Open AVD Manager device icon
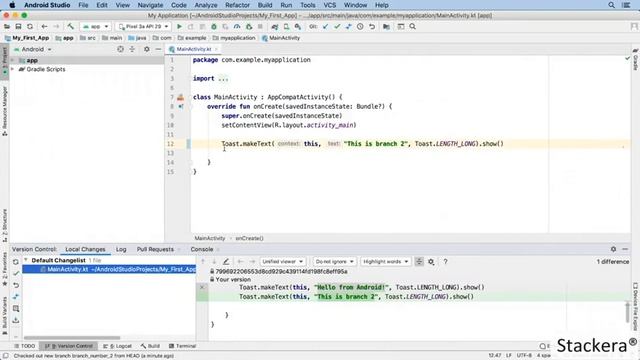The image size is (640, 360). (287, 27)
